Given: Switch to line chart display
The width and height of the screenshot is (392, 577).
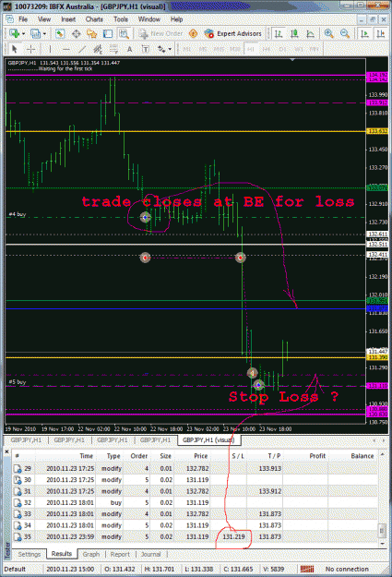Looking at the screenshot, I should click(x=310, y=34).
